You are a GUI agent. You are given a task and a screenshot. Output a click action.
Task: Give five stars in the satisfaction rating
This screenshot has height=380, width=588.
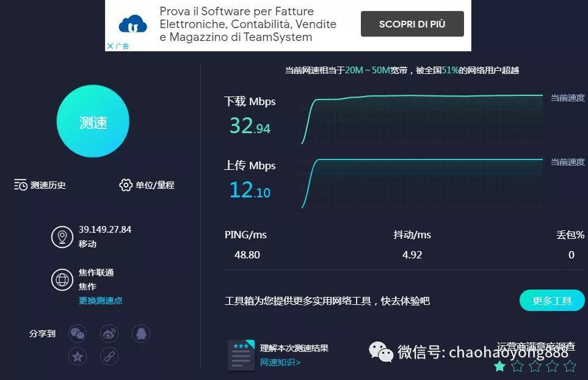[x=569, y=366]
